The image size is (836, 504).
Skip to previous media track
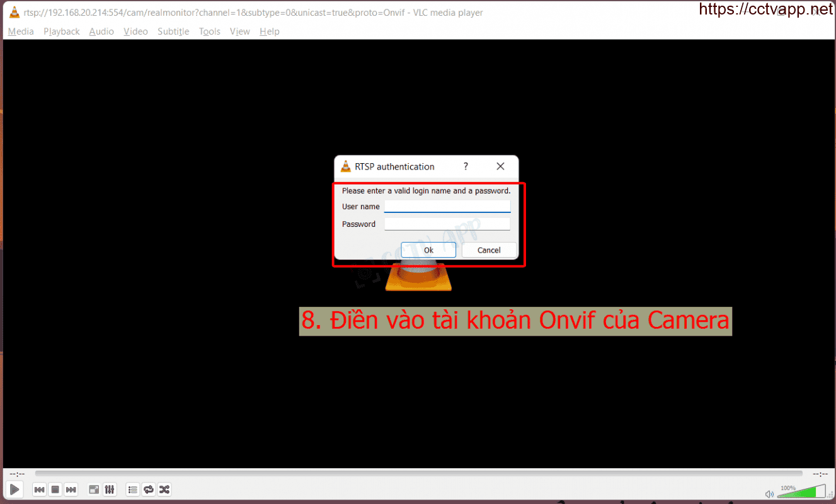[39, 490]
